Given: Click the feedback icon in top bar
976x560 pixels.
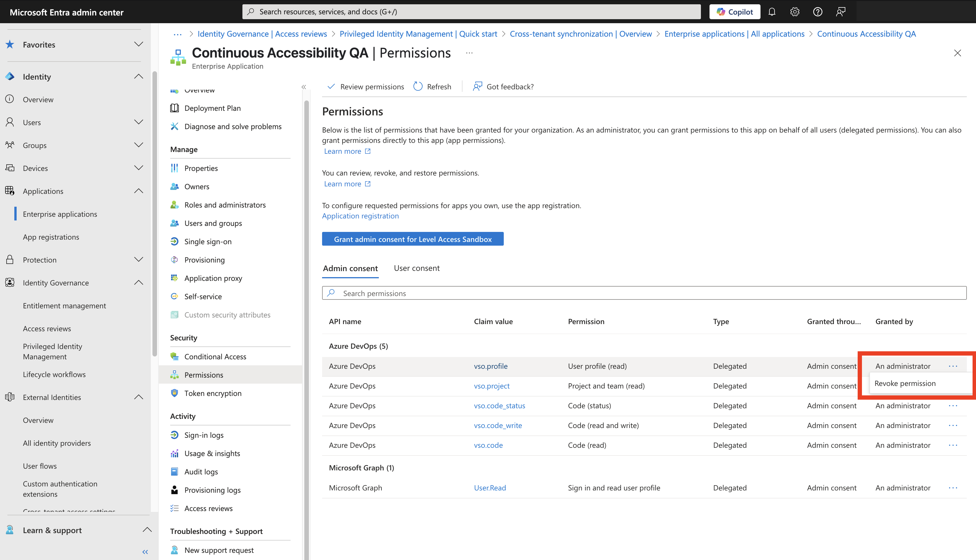Looking at the screenshot, I should click(840, 11).
